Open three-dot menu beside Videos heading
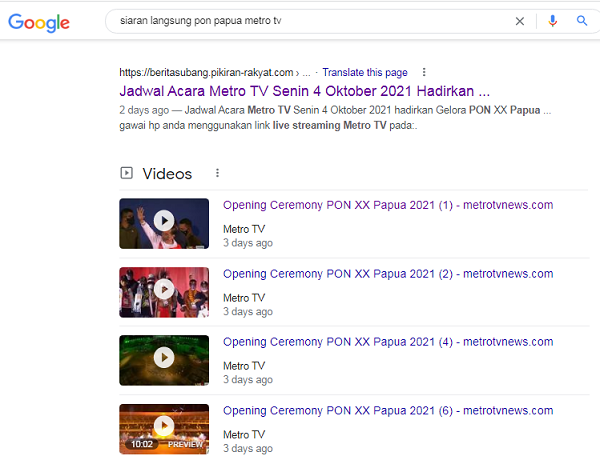Screen dimensions: 600x456 (x=217, y=173)
